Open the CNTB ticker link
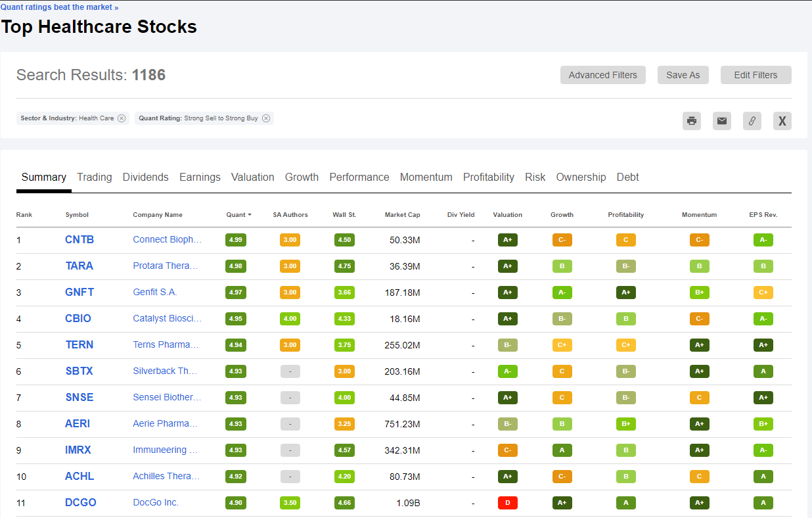 (79, 239)
